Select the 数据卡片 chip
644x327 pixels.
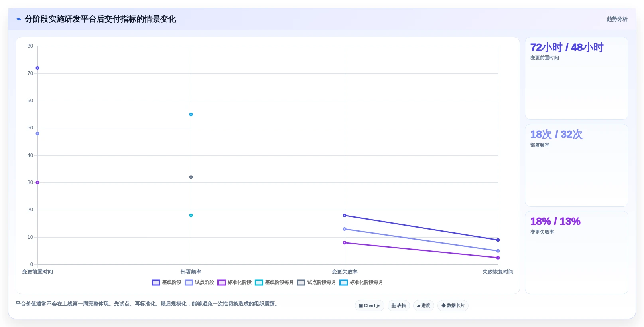[x=453, y=306]
